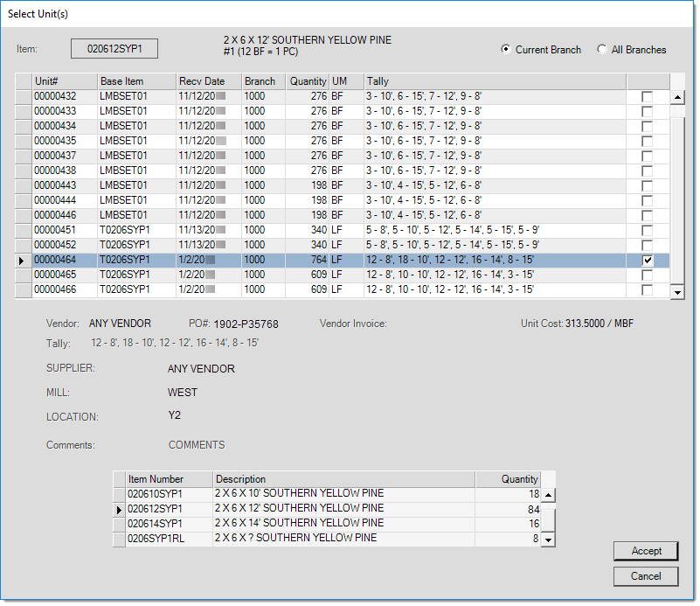This screenshot has height=606, width=700.
Task: Check the box for unit 00000465
Action: (647, 275)
